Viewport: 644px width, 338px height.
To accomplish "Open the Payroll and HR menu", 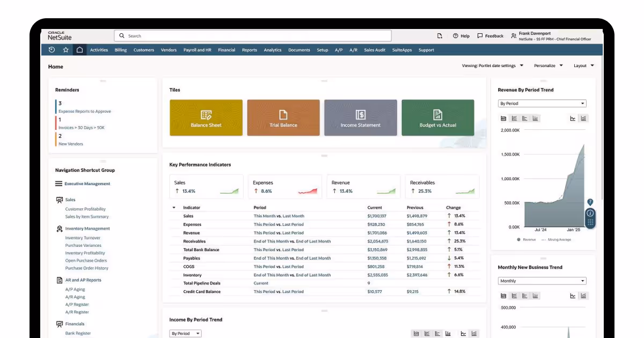I will (x=196, y=49).
